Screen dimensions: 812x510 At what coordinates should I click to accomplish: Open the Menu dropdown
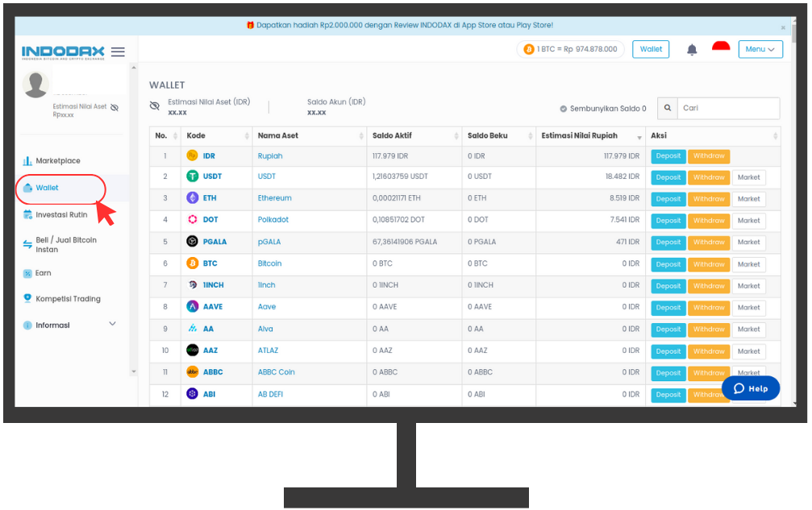pos(760,49)
